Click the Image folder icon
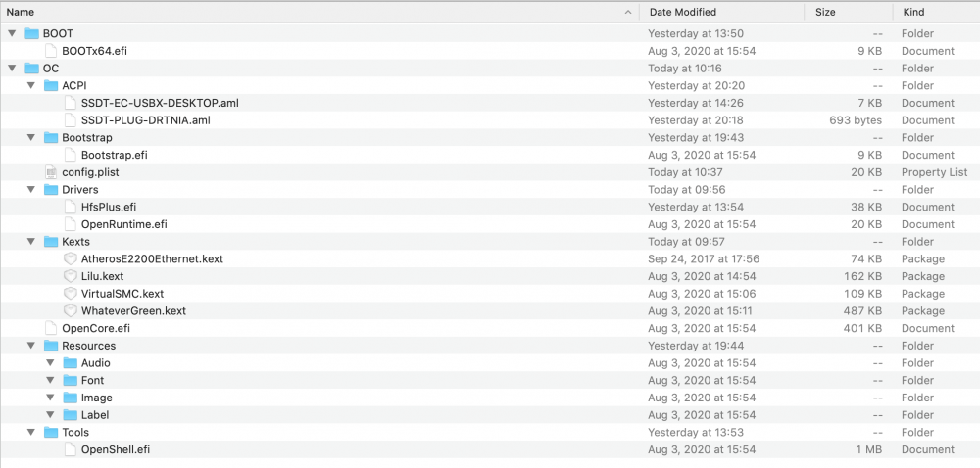This screenshot has width=980, height=468. (x=70, y=398)
